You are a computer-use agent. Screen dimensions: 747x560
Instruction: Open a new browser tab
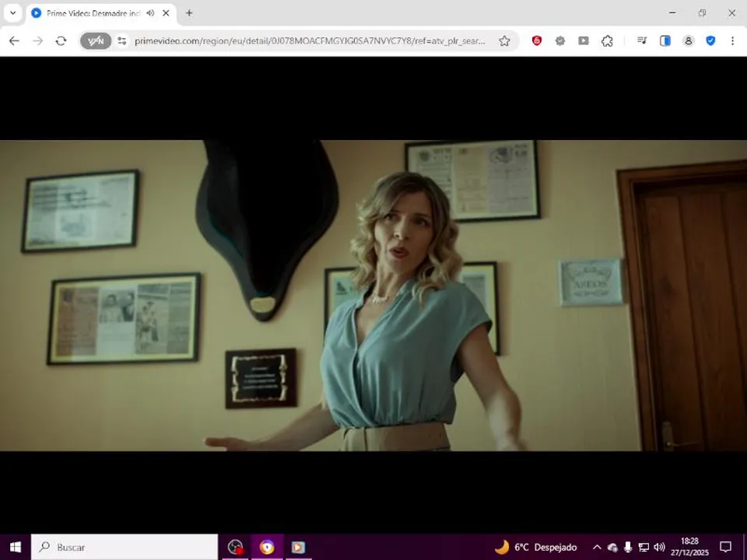[189, 13]
